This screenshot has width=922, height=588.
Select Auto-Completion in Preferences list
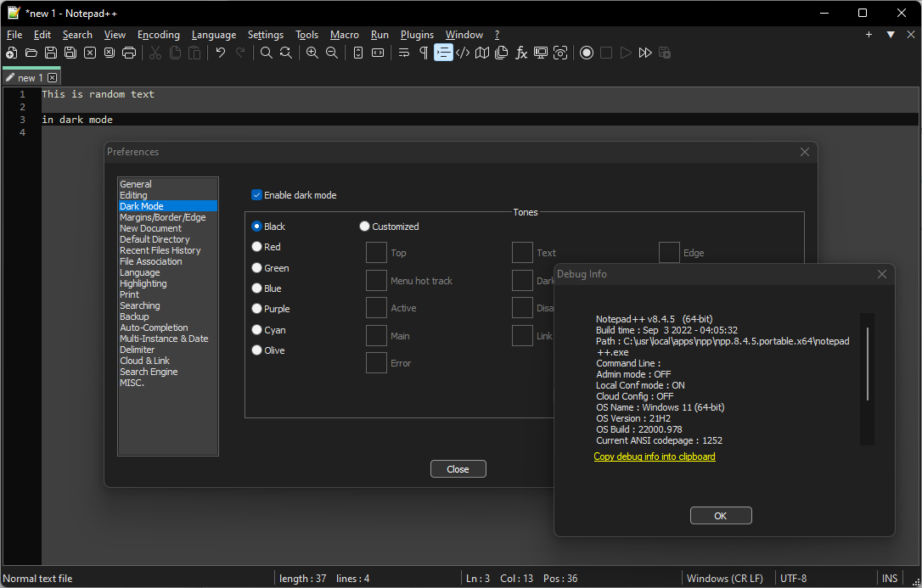[154, 328]
